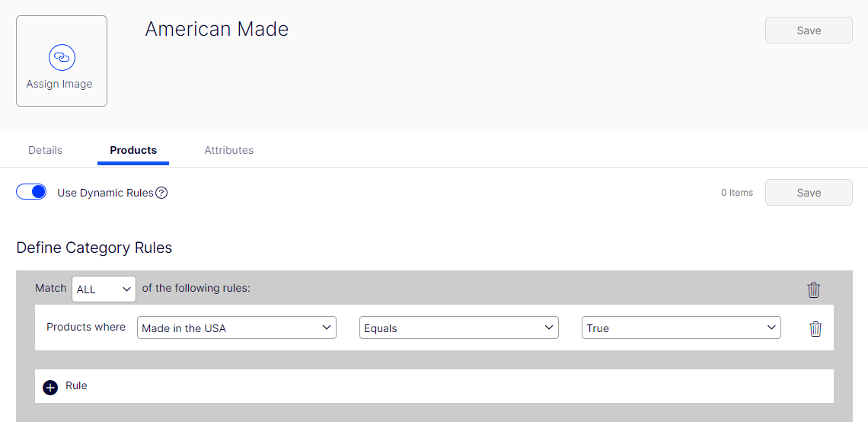The height and width of the screenshot is (425, 868).
Task: Select the Products tab
Action: pyautogui.click(x=133, y=150)
